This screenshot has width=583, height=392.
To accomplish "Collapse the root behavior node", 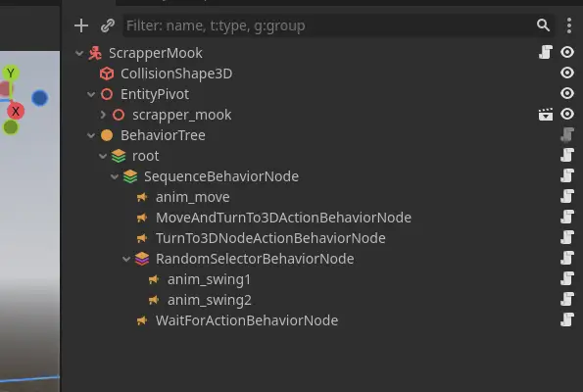I will 103,156.
